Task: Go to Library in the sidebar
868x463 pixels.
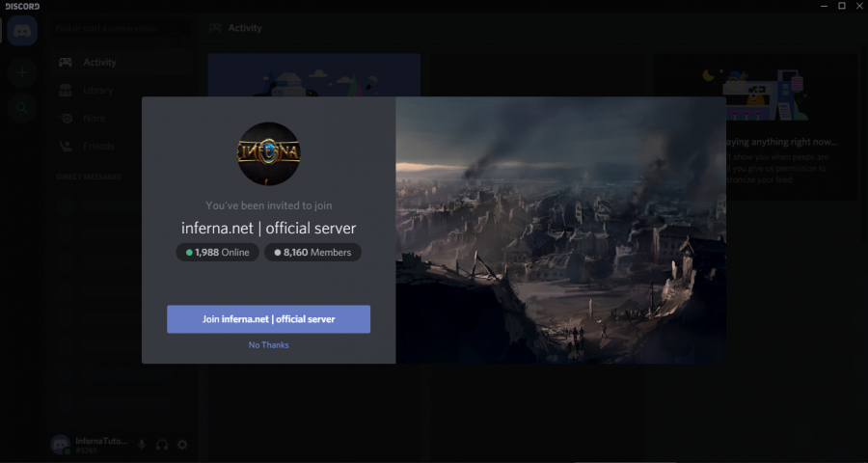Action: tap(97, 91)
